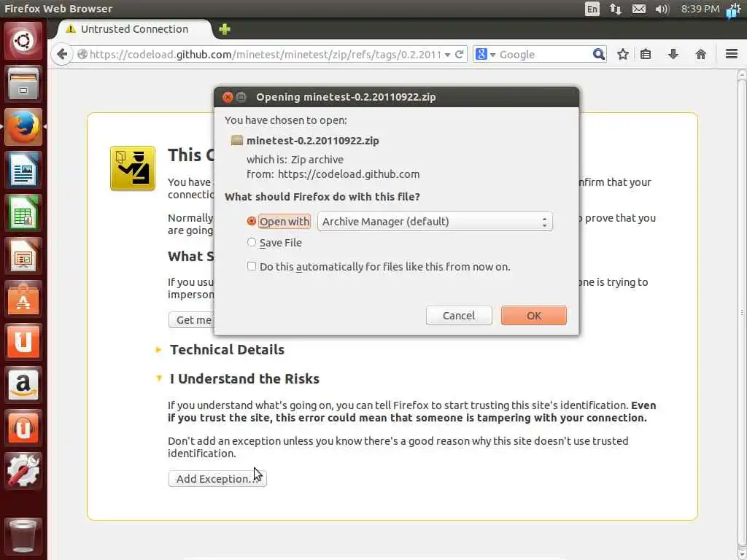
Task: Open the sound volume indicator
Action: (662, 9)
